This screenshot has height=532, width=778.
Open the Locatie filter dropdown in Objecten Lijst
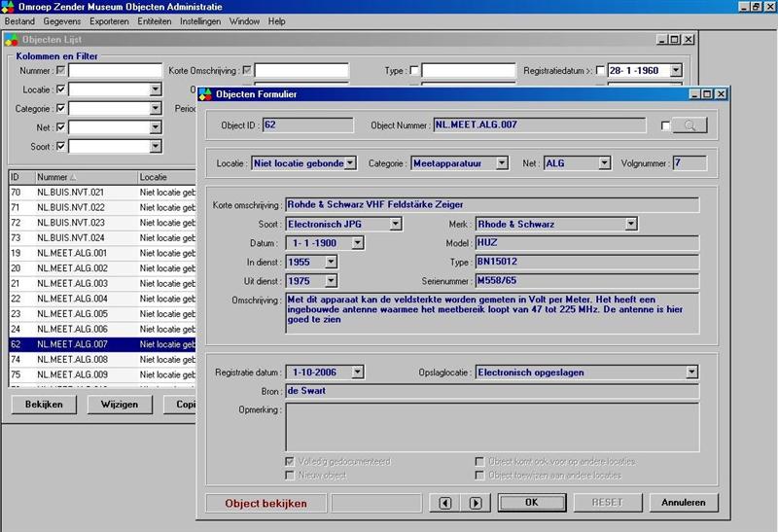(x=156, y=89)
